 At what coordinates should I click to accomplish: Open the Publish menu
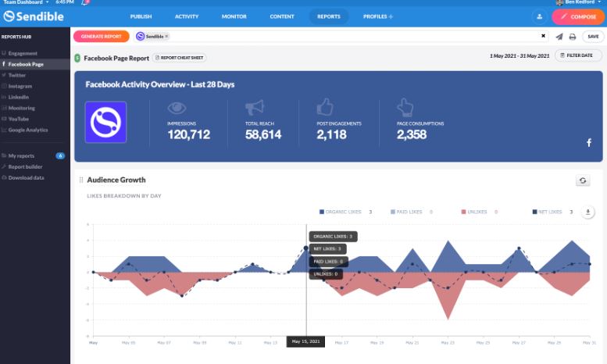pos(141,16)
